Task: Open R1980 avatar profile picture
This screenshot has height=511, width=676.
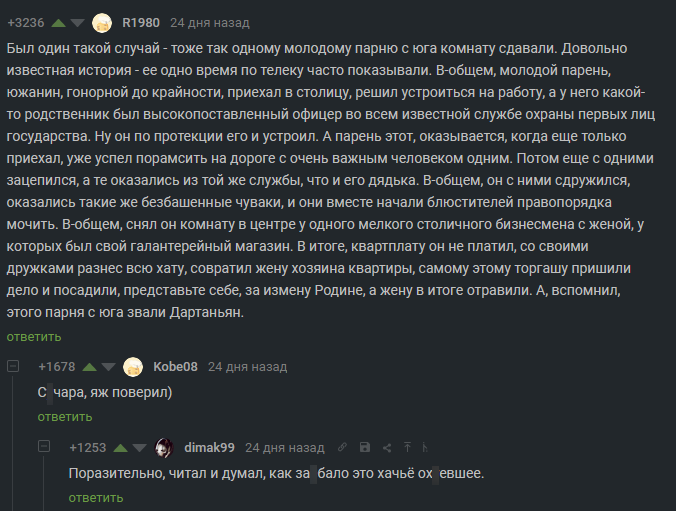Action: pyautogui.click(x=102, y=21)
